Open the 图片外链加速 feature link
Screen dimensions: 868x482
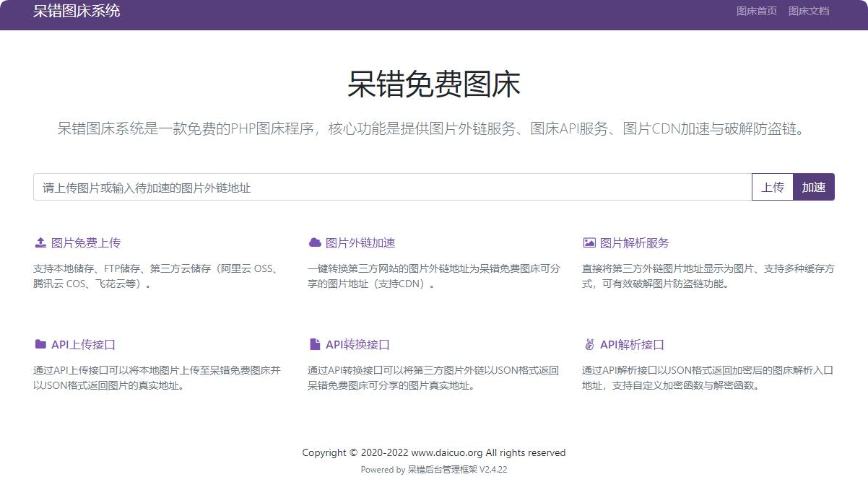361,242
